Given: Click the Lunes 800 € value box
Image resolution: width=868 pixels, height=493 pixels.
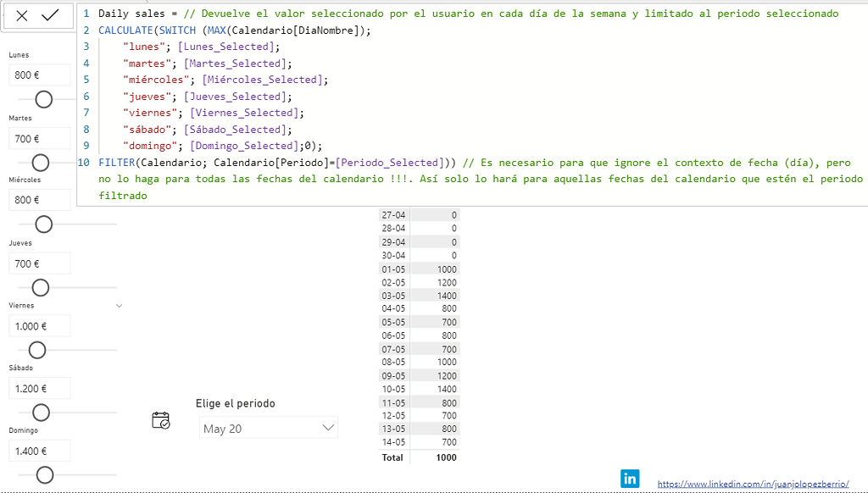Looking at the screenshot, I should [x=39, y=75].
